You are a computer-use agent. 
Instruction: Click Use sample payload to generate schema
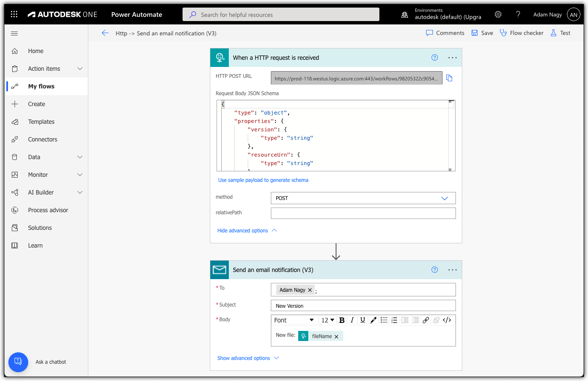pyautogui.click(x=263, y=180)
